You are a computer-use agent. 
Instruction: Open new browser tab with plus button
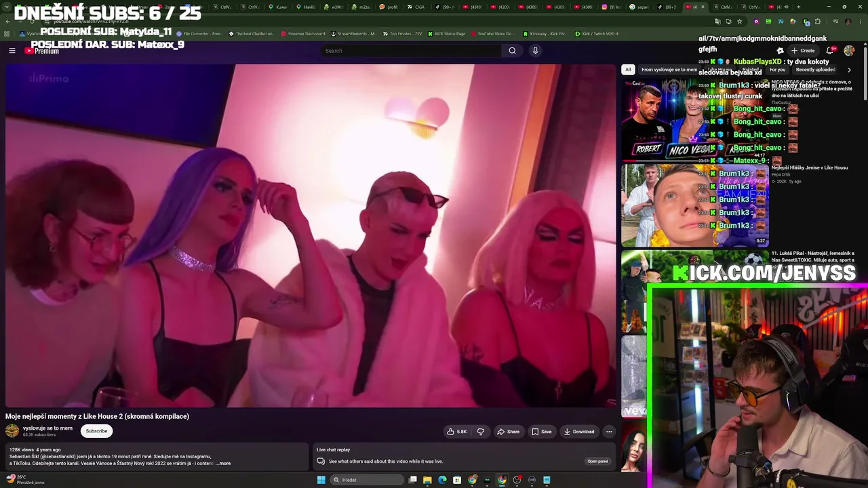tap(798, 7)
